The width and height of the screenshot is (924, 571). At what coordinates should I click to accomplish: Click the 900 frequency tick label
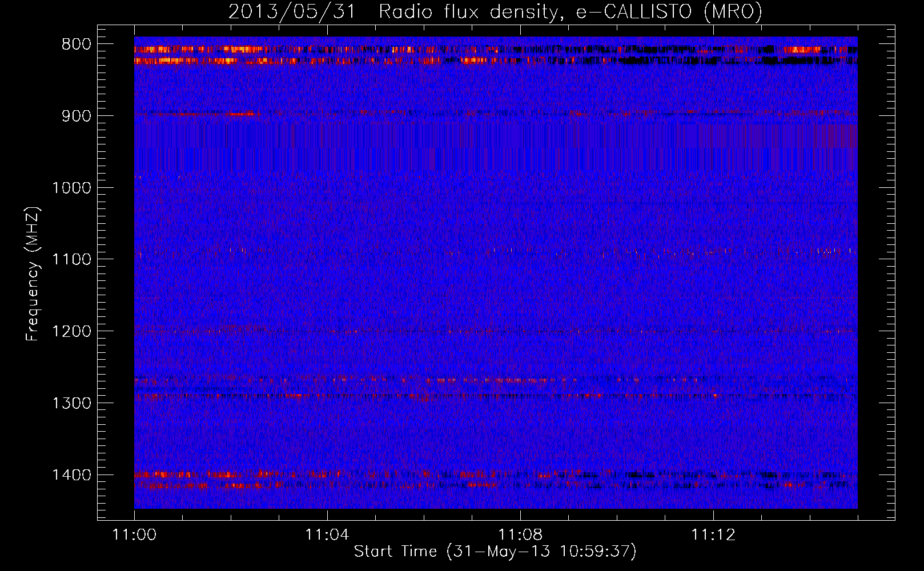coord(76,116)
